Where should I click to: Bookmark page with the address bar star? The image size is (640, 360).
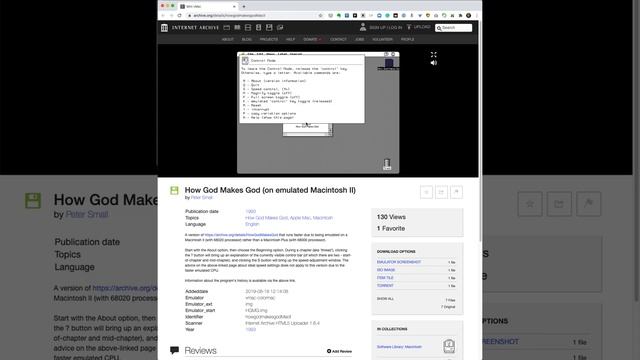320,16
